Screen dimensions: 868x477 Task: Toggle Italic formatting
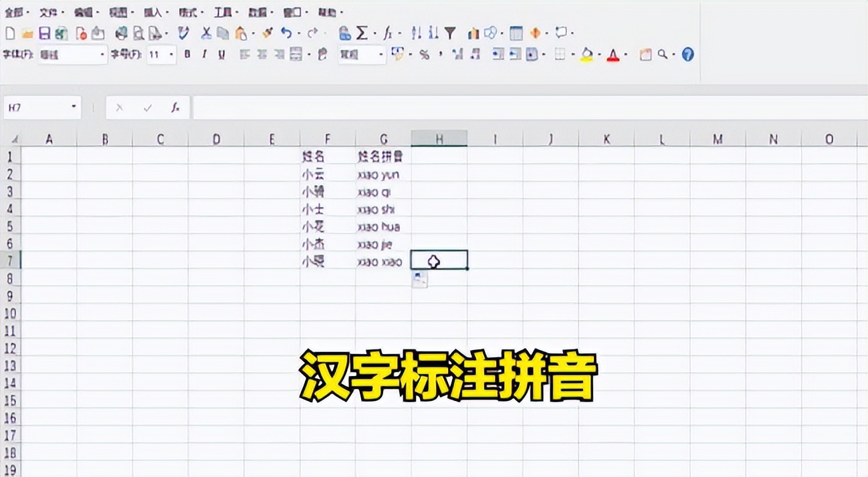pyautogui.click(x=205, y=55)
